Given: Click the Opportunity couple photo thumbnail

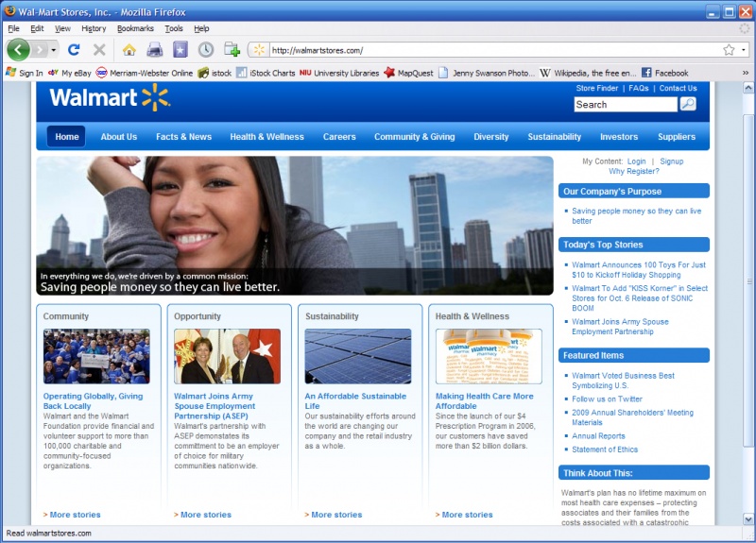Looking at the screenshot, I should pos(227,356).
